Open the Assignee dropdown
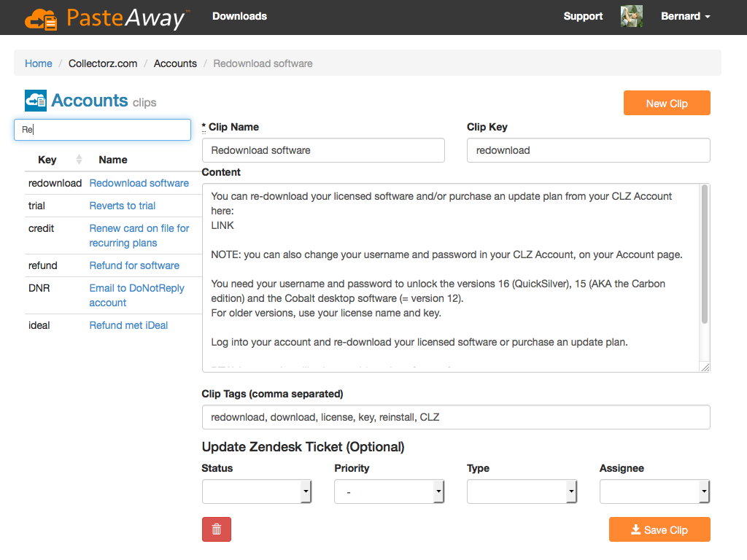The width and height of the screenshot is (747, 560). pyautogui.click(x=654, y=492)
